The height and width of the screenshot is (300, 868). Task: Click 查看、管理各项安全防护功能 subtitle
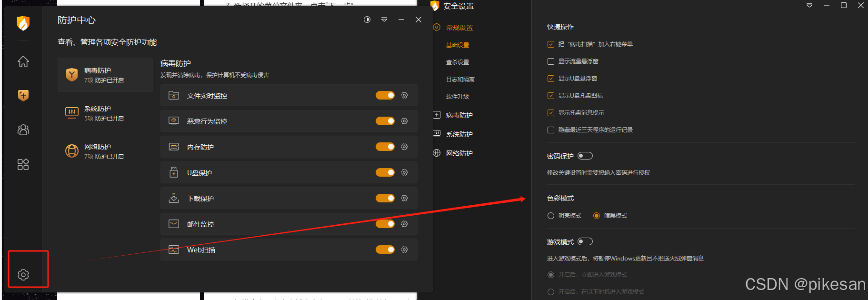point(107,42)
